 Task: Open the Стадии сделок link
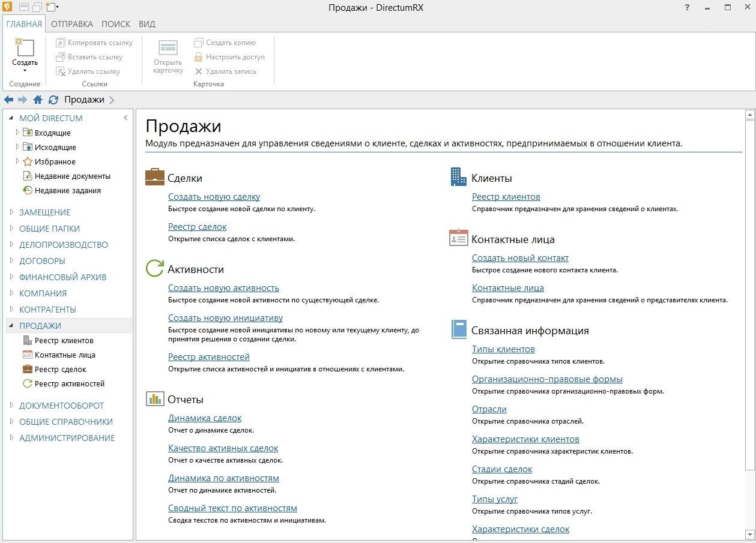pyautogui.click(x=502, y=469)
